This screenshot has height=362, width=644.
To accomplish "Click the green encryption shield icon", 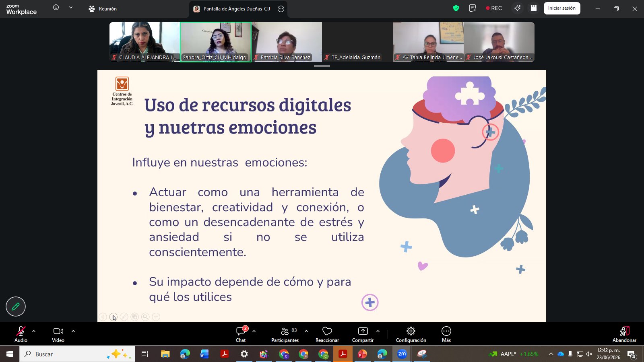I will (456, 8).
